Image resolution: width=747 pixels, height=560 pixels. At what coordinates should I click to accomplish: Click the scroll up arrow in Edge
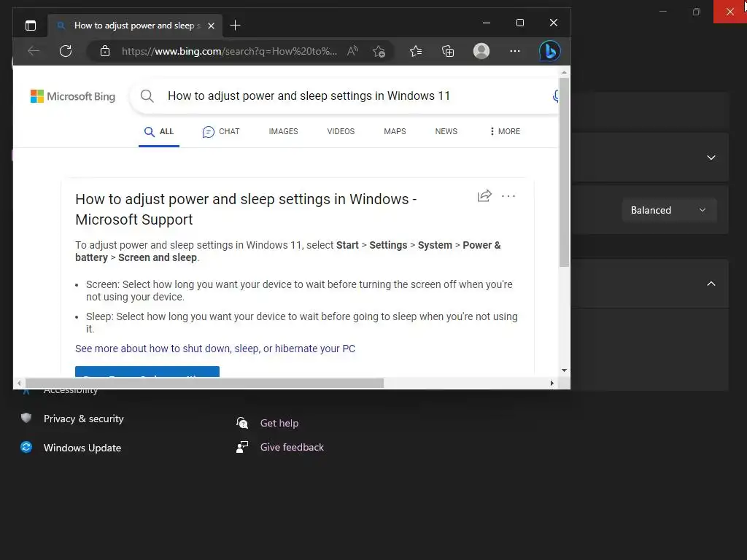[x=564, y=73]
